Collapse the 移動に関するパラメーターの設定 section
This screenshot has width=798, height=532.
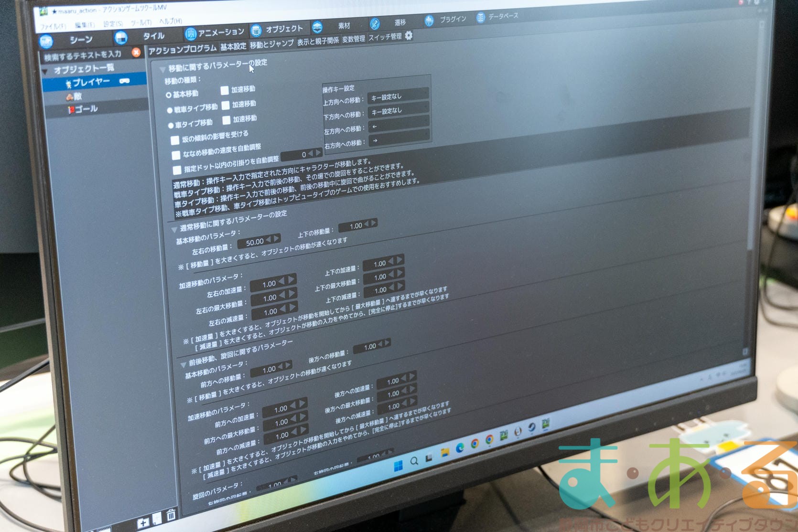coord(162,70)
